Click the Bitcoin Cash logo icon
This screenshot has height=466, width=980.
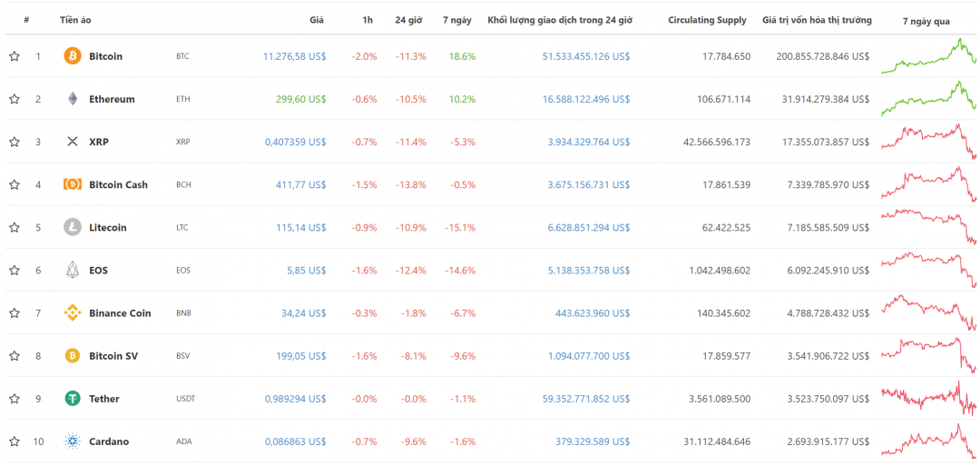coord(73,184)
